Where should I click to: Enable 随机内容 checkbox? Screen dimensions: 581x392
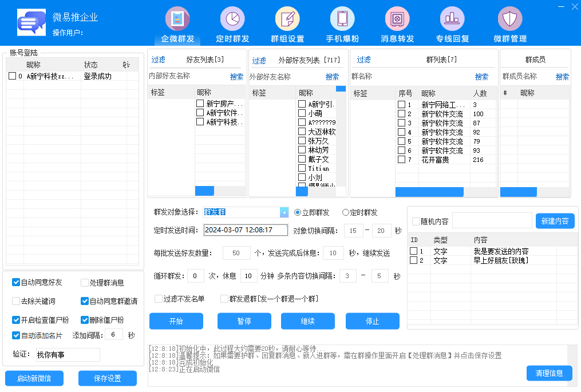[x=416, y=221]
